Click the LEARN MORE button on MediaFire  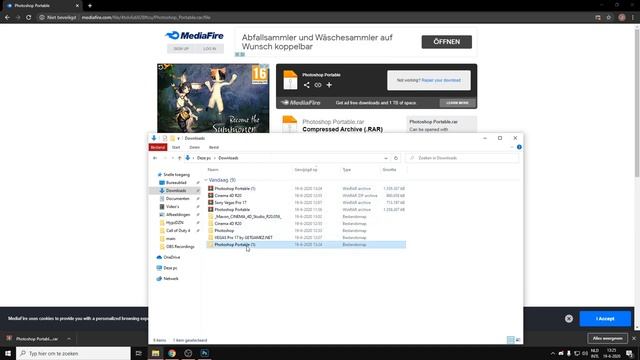pos(457,102)
